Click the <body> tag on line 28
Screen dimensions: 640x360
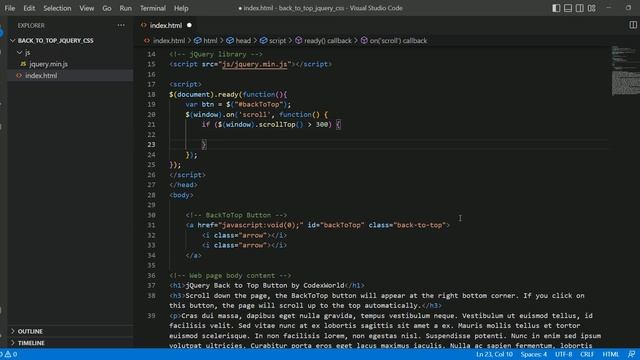182,195
